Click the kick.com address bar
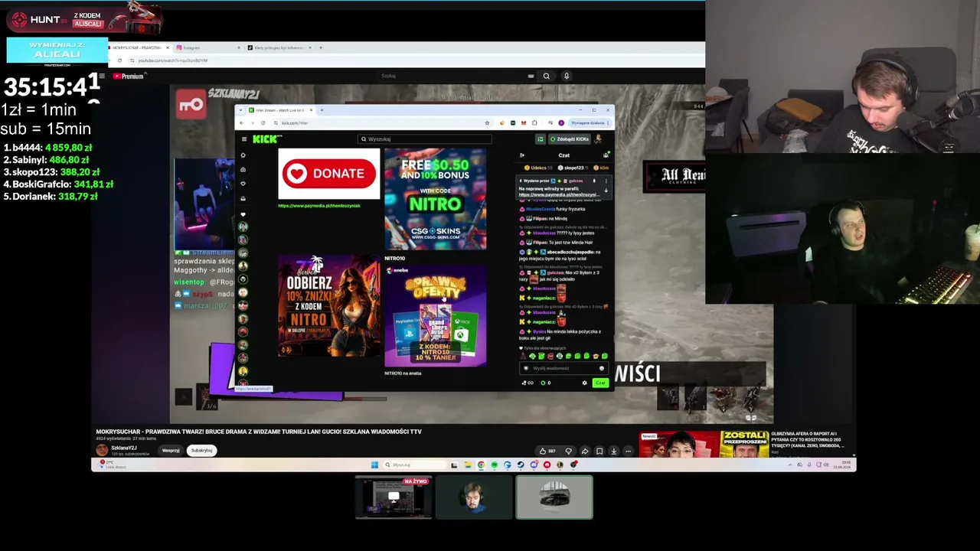The height and width of the screenshot is (551, 980). coord(383,122)
